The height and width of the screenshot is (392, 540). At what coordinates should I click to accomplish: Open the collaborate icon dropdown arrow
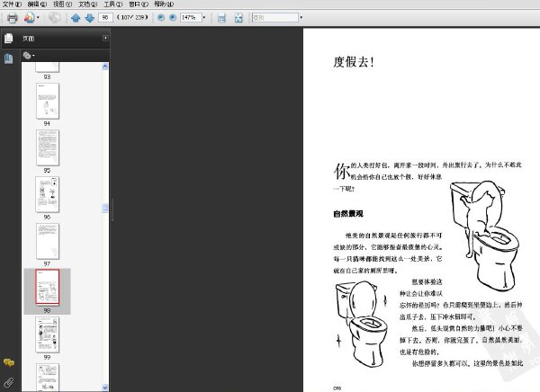tap(38, 18)
